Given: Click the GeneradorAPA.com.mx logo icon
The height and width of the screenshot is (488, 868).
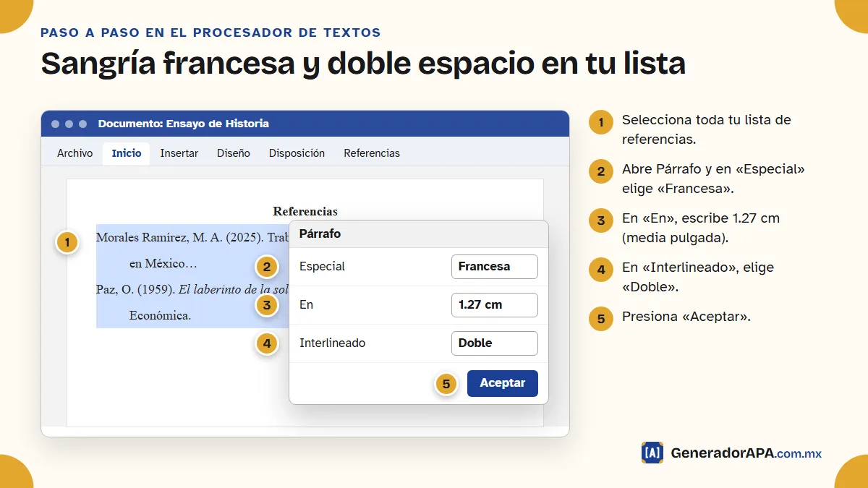Looking at the screenshot, I should (652, 453).
